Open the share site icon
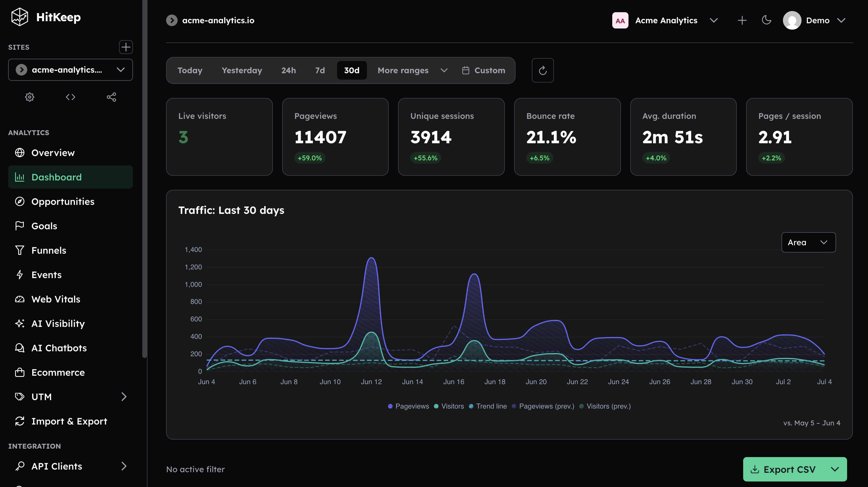868x487 pixels. click(x=111, y=97)
